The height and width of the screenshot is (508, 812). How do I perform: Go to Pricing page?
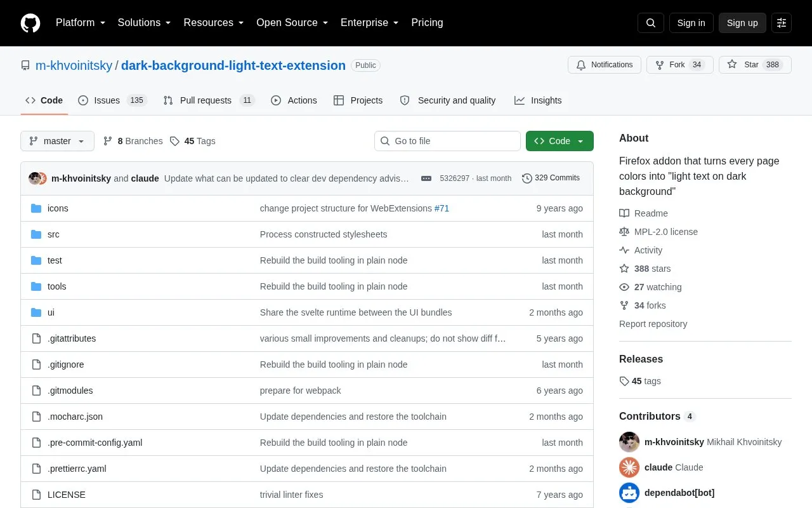427,23
